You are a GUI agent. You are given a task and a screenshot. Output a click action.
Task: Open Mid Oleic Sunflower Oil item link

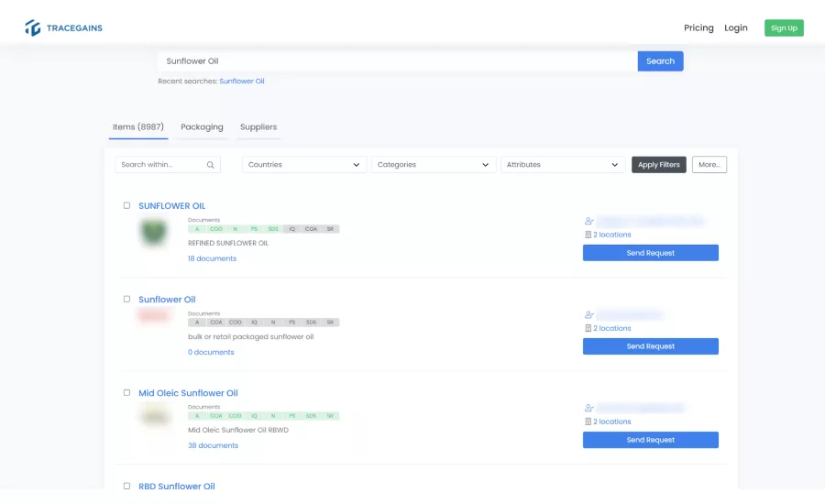tap(188, 393)
